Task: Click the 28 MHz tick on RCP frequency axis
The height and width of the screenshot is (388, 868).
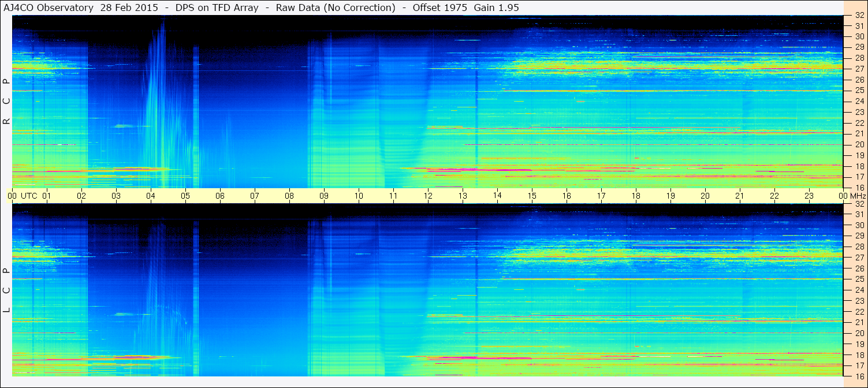Action: pos(859,58)
